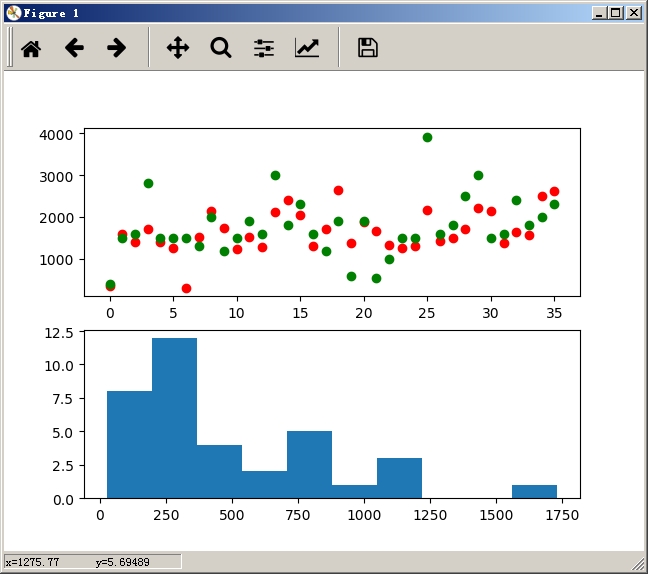The height and width of the screenshot is (574, 648).
Task: Go back to the previous view
Action: click(x=74, y=48)
